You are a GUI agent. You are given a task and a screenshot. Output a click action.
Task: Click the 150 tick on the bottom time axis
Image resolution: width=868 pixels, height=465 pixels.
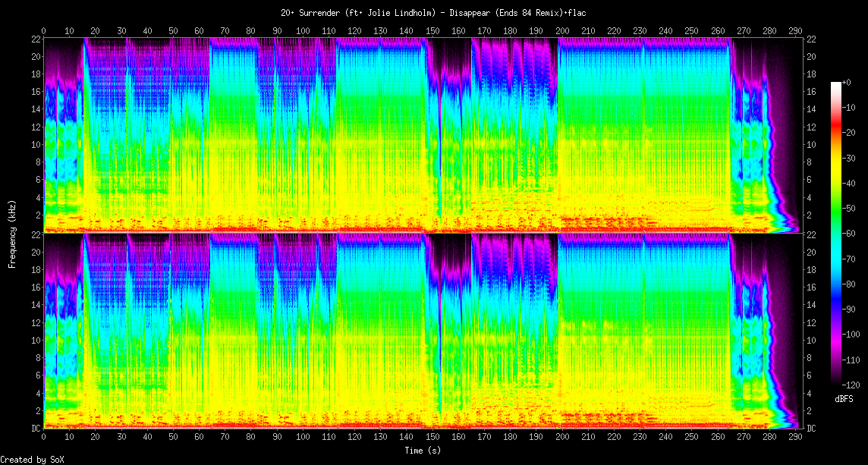click(x=432, y=438)
